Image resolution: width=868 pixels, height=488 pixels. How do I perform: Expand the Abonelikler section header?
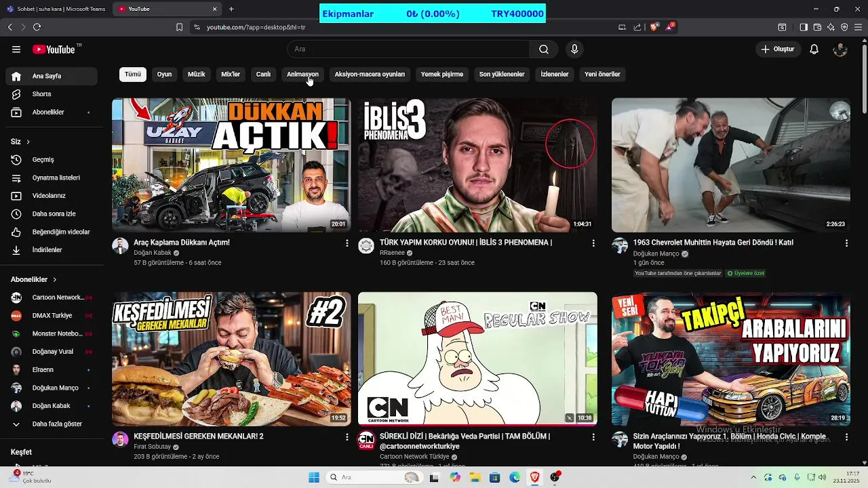tap(34, 279)
